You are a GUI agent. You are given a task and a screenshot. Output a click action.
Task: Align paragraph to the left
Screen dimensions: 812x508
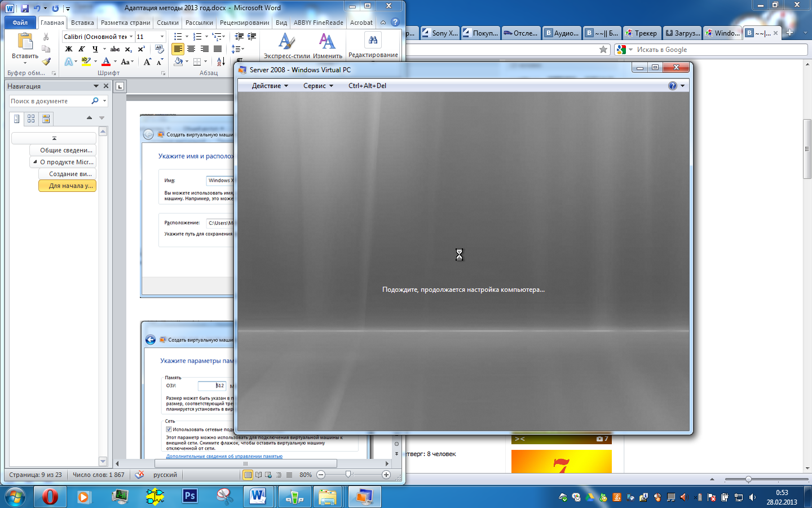pos(178,49)
